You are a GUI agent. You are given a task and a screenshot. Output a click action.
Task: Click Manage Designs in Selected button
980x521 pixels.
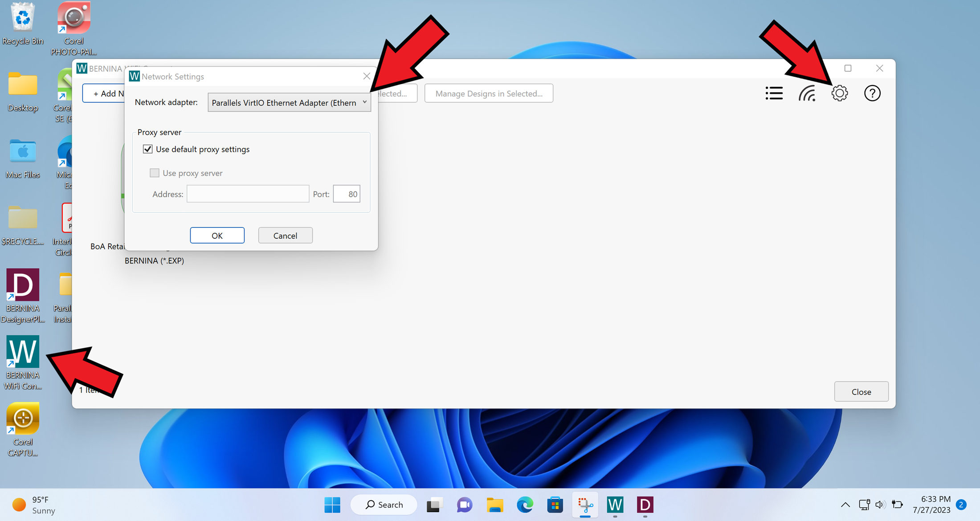pyautogui.click(x=489, y=94)
